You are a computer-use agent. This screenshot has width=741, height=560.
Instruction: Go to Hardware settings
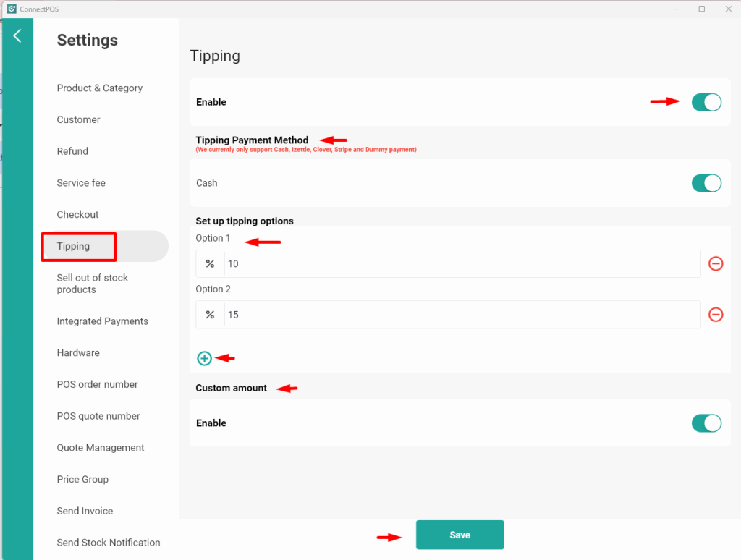coord(78,353)
